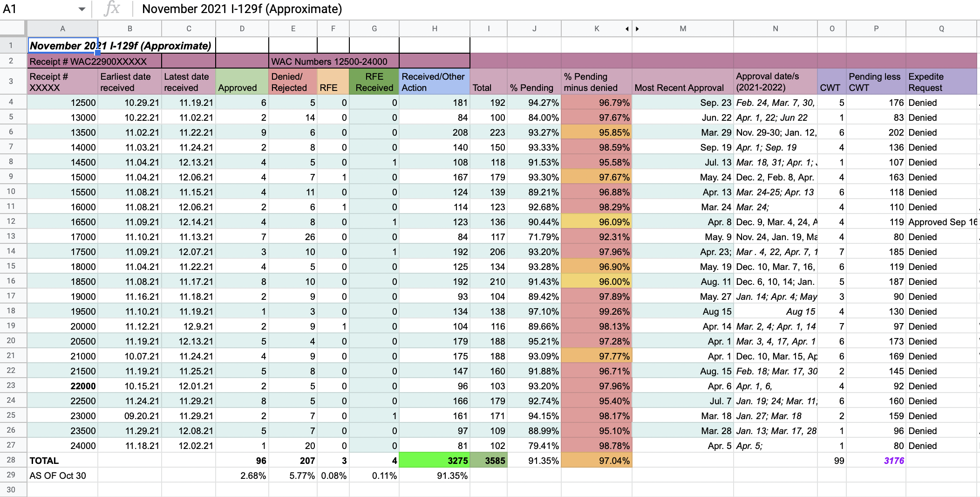Select the bold 22000 receipt cell

coord(62,386)
